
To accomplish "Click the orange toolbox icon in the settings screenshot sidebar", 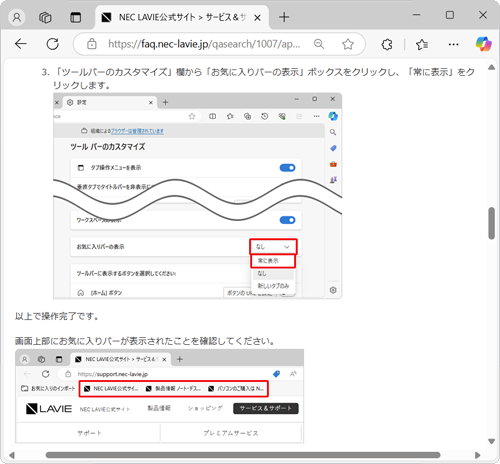I will coord(333,164).
